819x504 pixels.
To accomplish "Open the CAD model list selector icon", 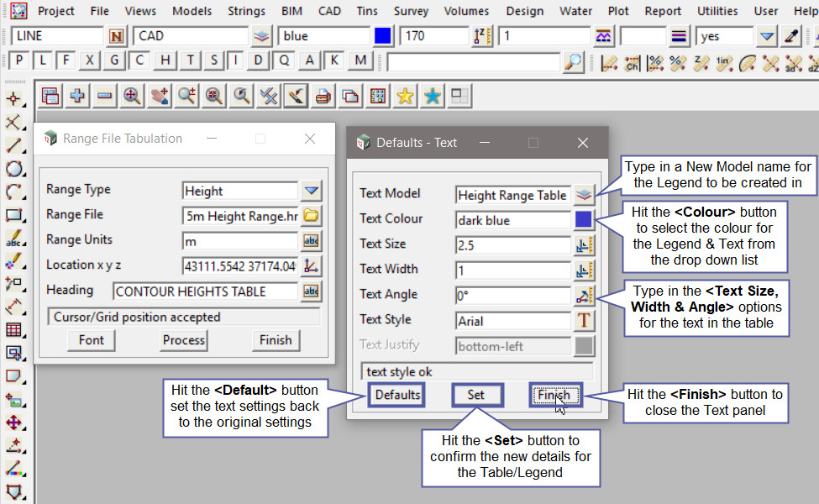I will point(262,37).
